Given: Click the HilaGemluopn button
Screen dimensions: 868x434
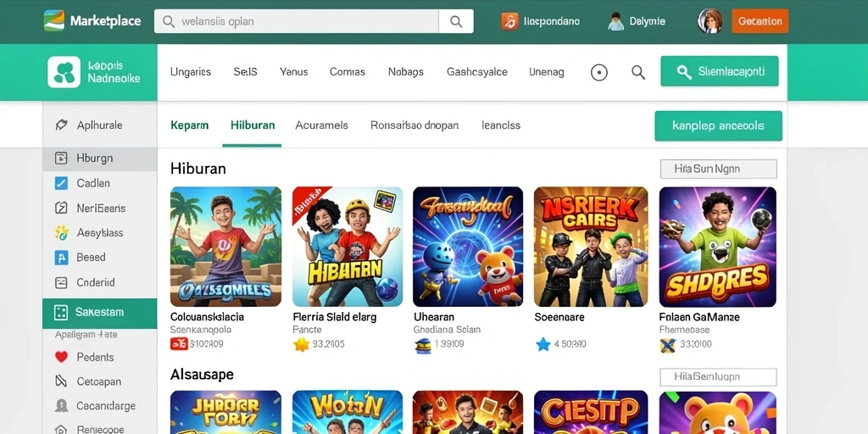Looking at the screenshot, I should coord(719,377).
